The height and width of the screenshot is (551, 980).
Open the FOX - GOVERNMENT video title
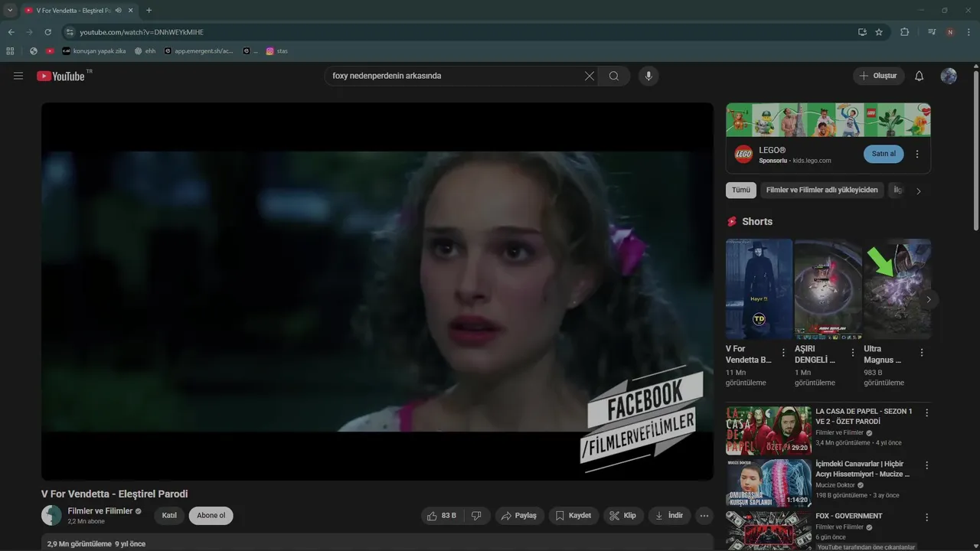849,516
